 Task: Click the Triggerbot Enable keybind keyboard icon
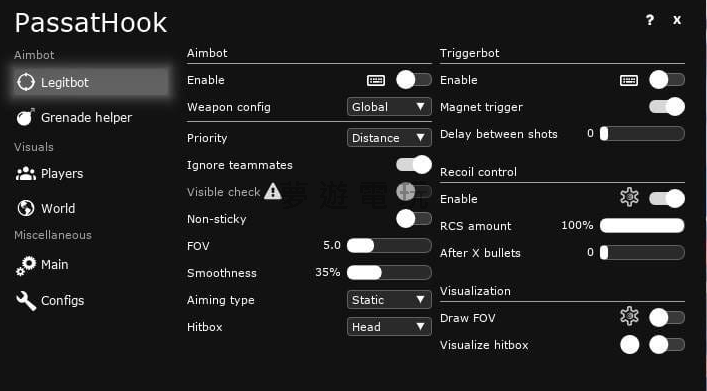coord(629,80)
